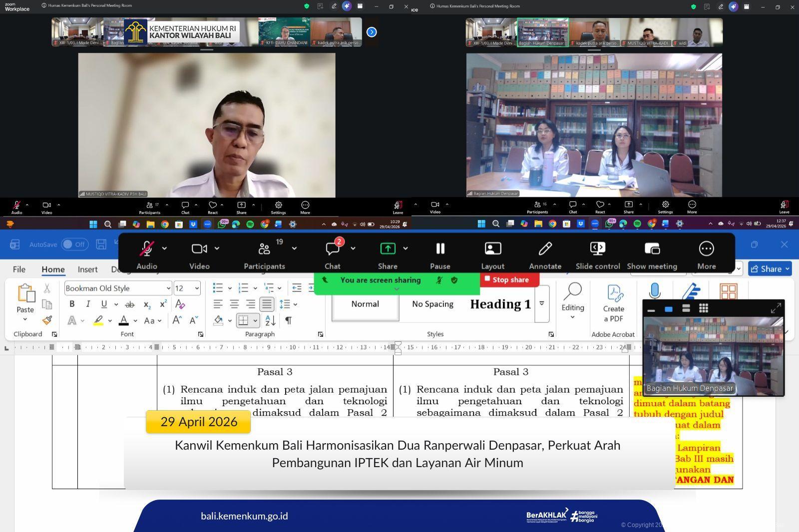
Task: Switch to the Insert ribbon tab
Action: point(87,269)
